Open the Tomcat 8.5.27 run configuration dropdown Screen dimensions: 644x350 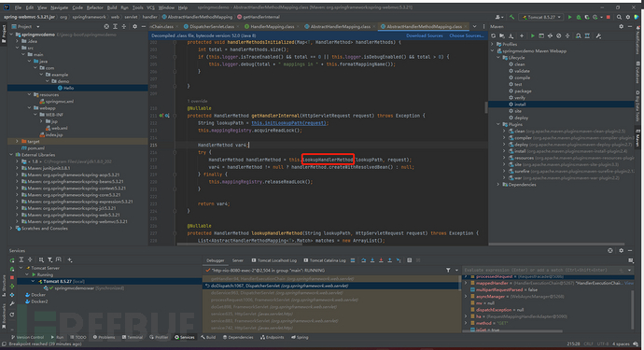click(541, 17)
